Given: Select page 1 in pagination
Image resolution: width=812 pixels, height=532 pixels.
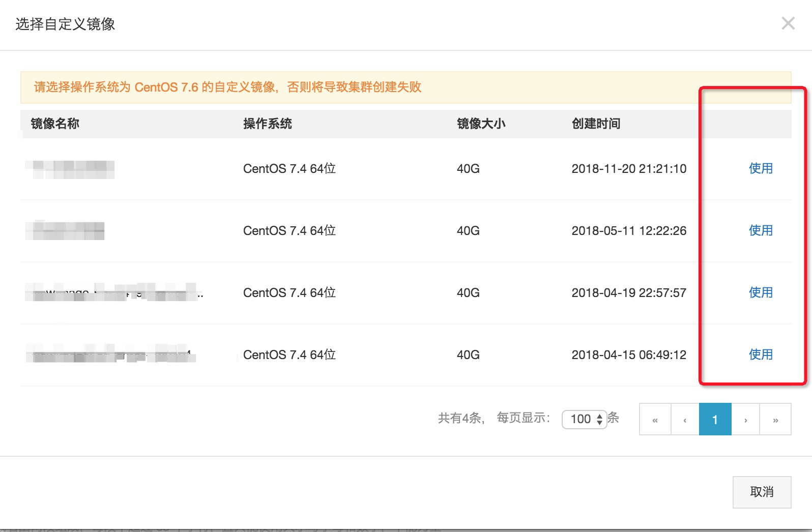Looking at the screenshot, I should coord(715,419).
